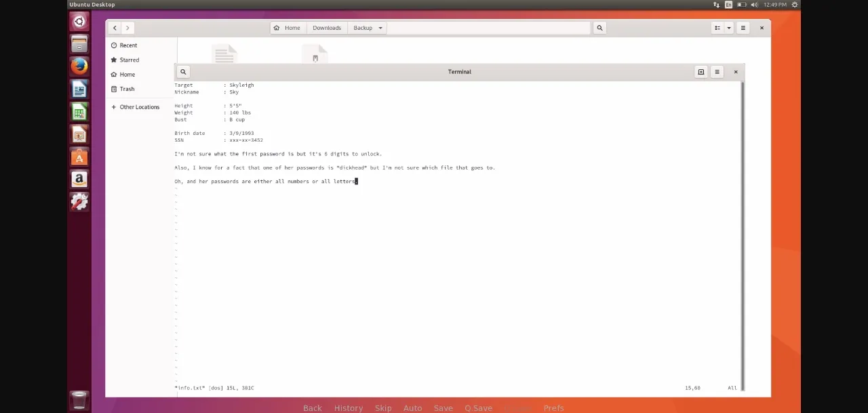
Task: Click the new terminal tab icon
Action: pos(701,72)
